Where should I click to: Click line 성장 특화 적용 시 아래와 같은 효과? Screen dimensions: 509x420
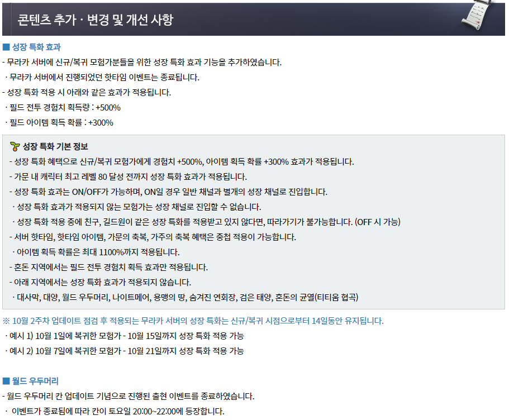(87, 92)
